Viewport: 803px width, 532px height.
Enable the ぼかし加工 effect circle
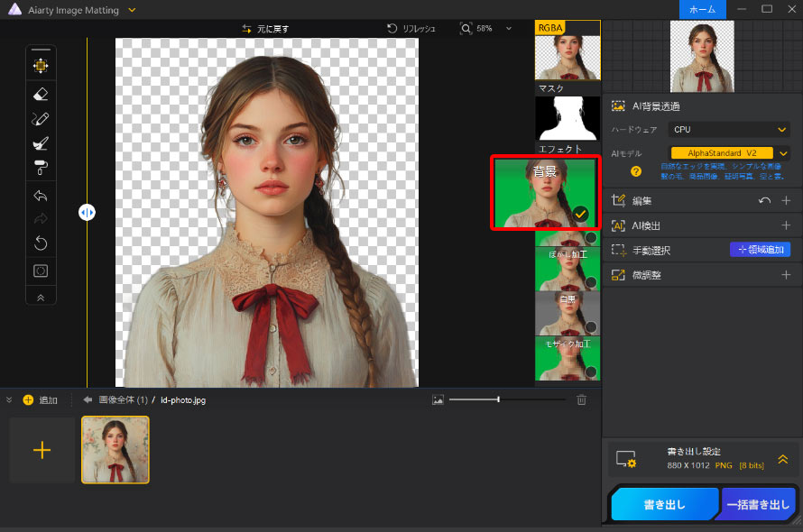tap(590, 282)
